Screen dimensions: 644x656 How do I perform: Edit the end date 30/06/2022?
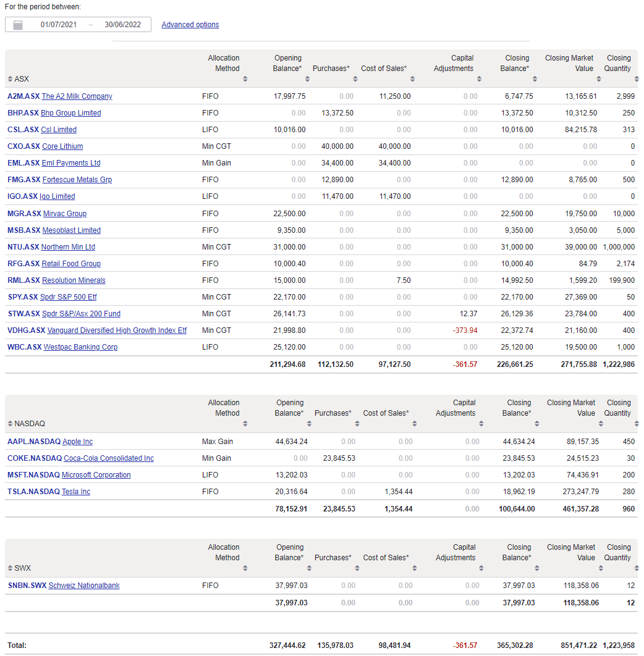tap(123, 25)
